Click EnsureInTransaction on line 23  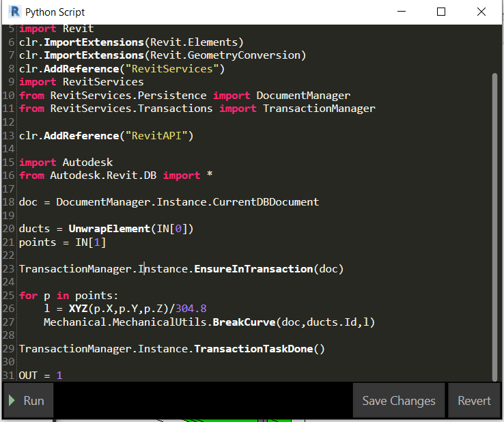coord(253,269)
